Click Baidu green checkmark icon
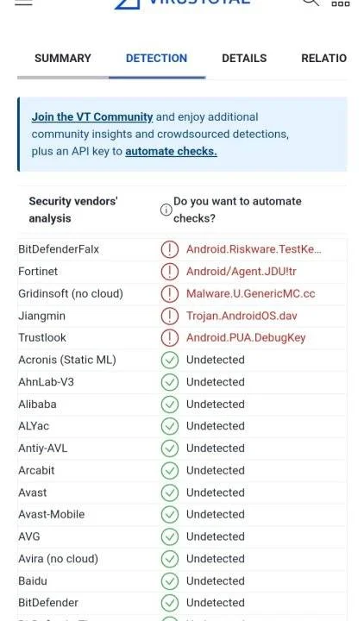364x621 pixels. coord(170,581)
